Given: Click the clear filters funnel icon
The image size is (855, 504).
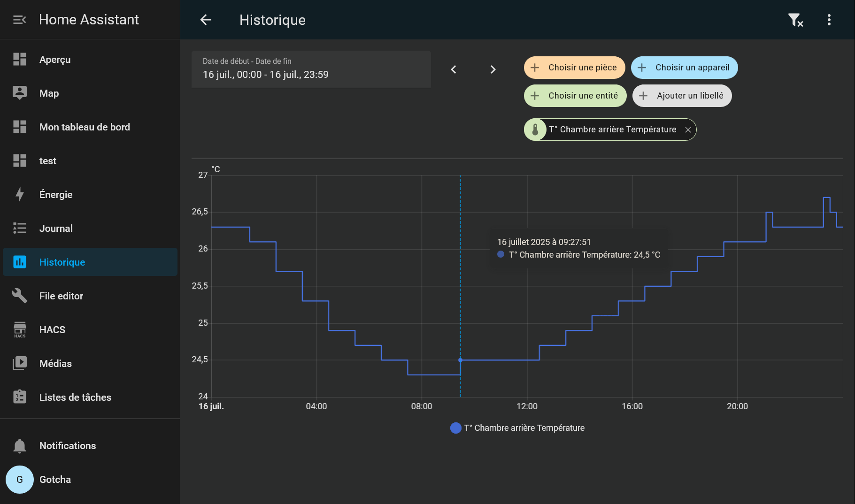Looking at the screenshot, I should pos(795,20).
